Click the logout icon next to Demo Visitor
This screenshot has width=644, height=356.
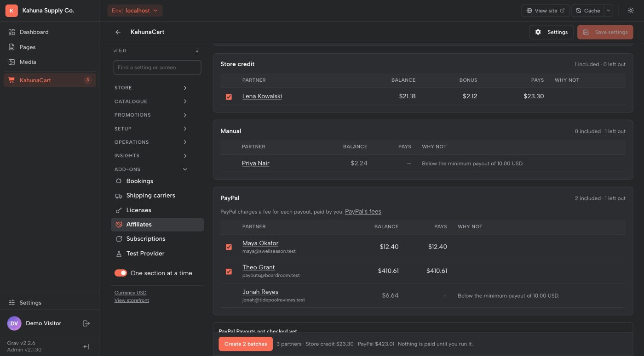86,323
